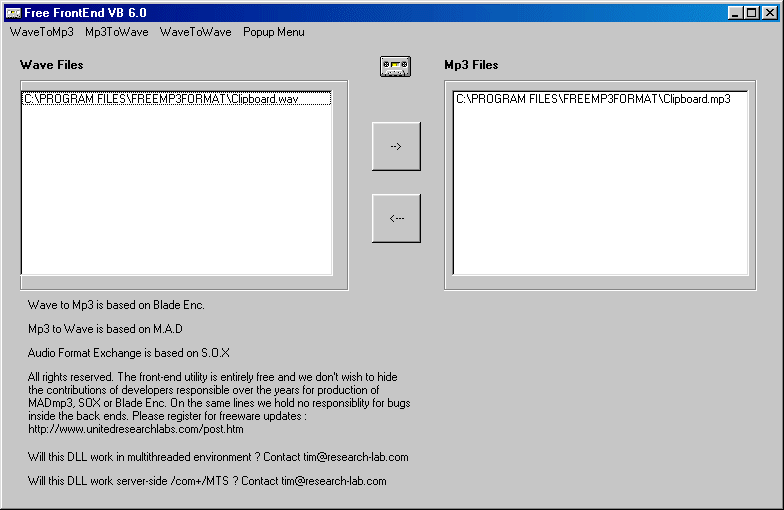Click the title bar application icon
This screenshot has height=510, width=784.
point(14,13)
